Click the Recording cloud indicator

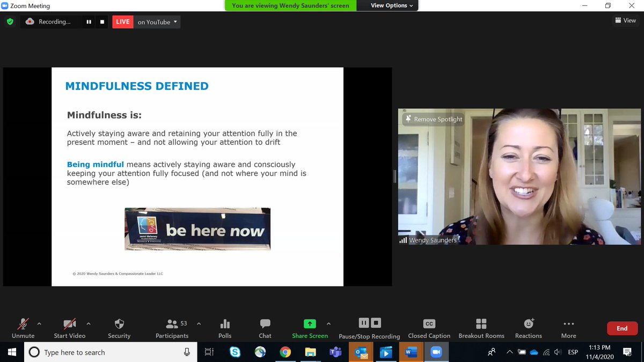(x=49, y=22)
